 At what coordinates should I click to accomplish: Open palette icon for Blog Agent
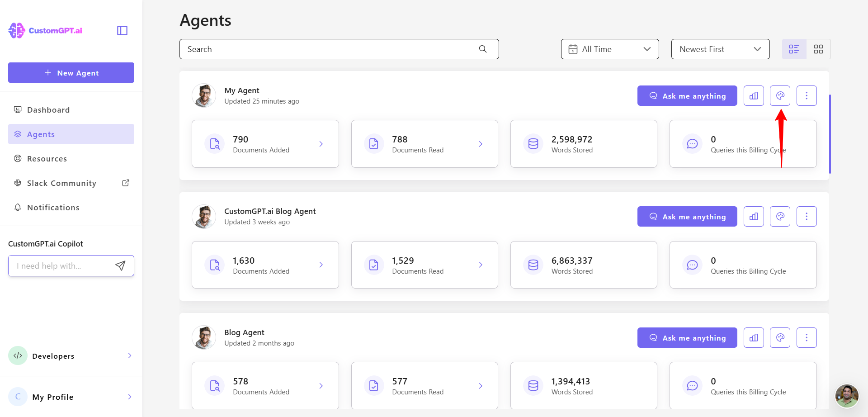point(780,338)
